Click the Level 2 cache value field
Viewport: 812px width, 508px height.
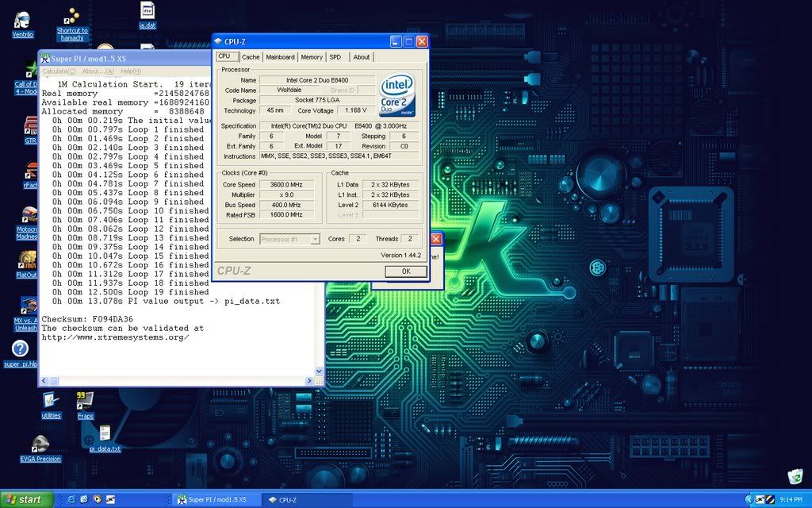click(x=390, y=205)
